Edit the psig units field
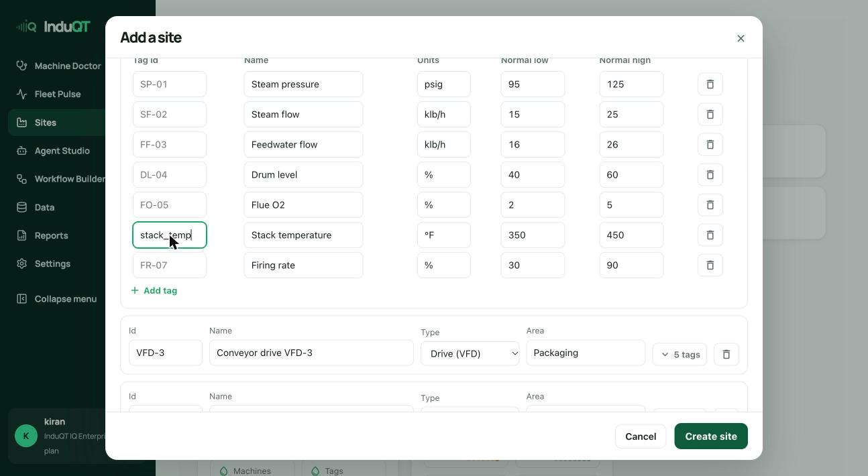Screen dimensions: 868x476 point(444,84)
